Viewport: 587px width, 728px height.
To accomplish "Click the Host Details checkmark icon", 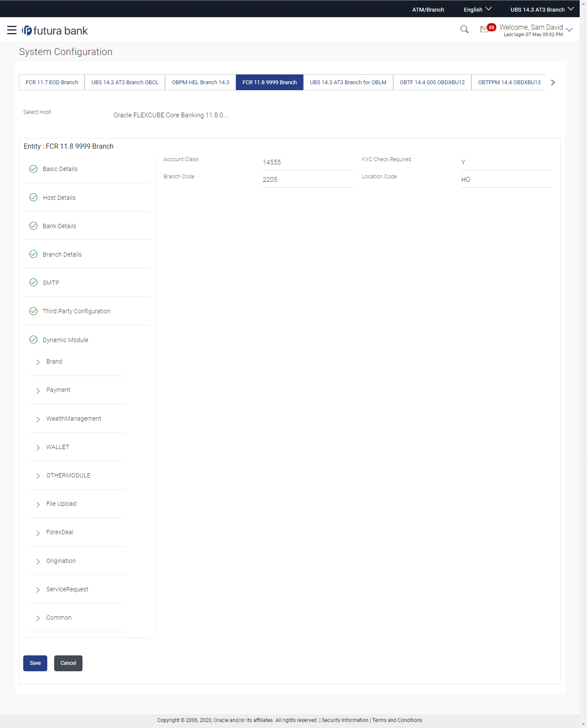I will 33,197.
